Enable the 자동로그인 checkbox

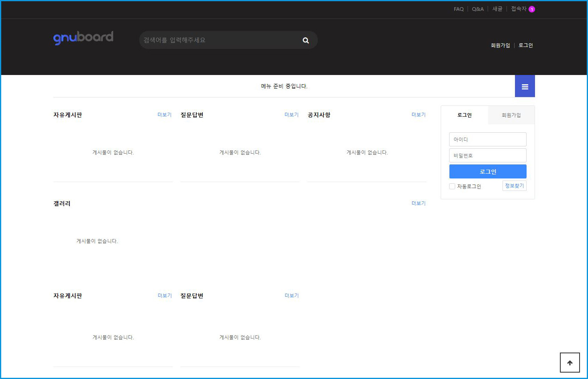click(x=452, y=186)
